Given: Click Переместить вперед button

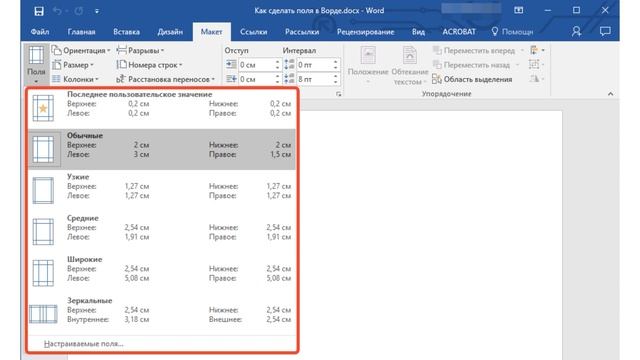Looking at the screenshot, I should (x=478, y=51).
